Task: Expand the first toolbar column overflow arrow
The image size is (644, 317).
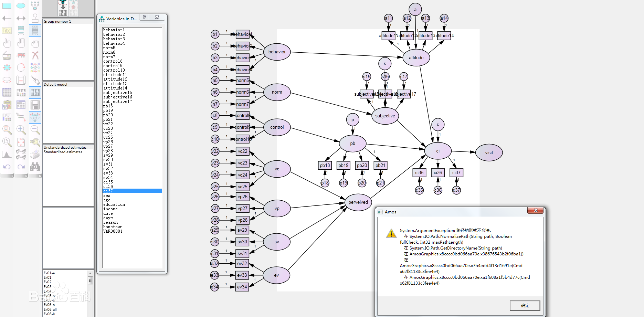Action: click(12, 176)
